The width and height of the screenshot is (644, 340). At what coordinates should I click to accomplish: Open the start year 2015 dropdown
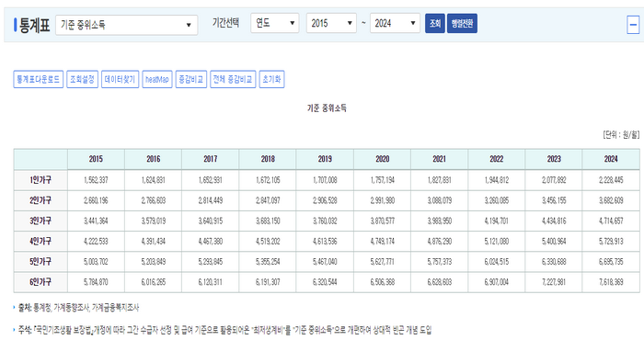[x=331, y=23]
